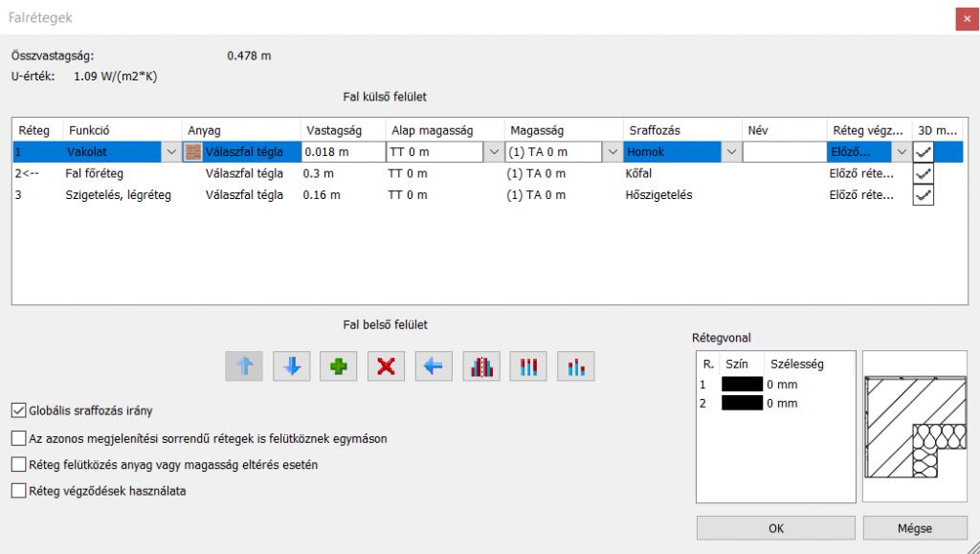This screenshot has width=980, height=554.
Task: Click the blue up arrow button
Action: pyautogui.click(x=244, y=366)
